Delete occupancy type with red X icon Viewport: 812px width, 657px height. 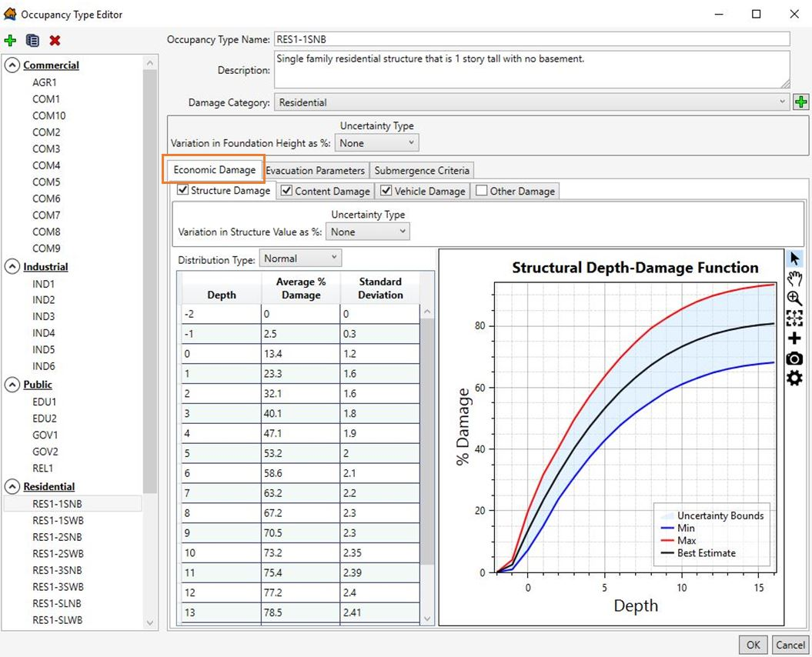(x=55, y=40)
